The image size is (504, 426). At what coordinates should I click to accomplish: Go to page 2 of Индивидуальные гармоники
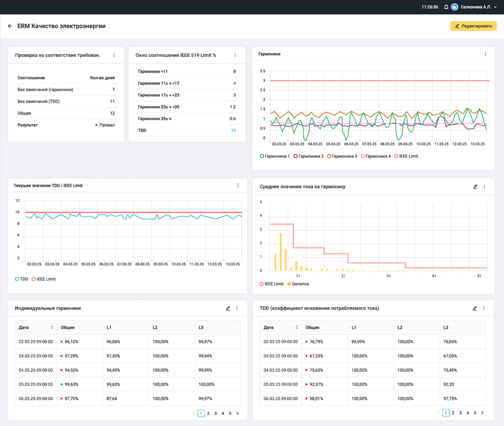(x=209, y=413)
